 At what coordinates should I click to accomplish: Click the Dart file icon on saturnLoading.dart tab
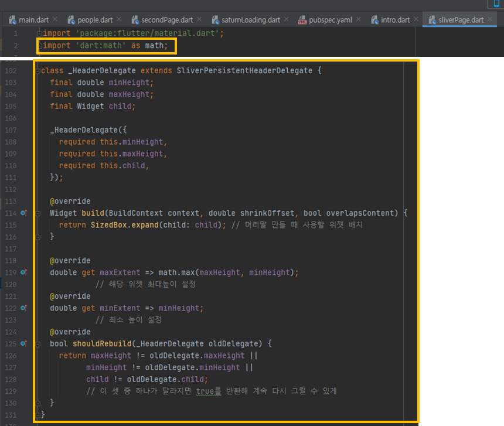click(215, 20)
